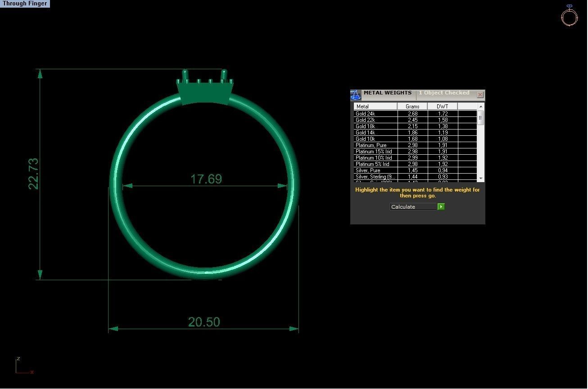This screenshot has width=588, height=389.
Task: Click the Calculate field
Action: [413, 207]
